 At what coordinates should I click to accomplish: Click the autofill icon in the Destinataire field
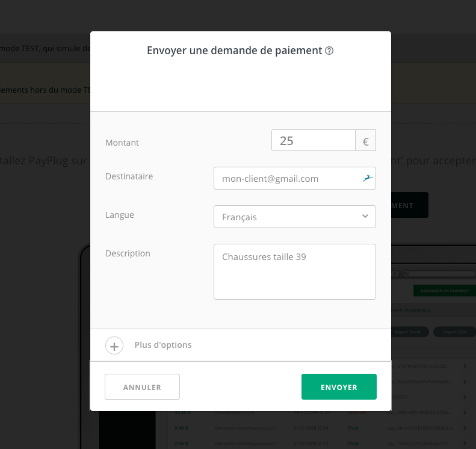tap(367, 178)
